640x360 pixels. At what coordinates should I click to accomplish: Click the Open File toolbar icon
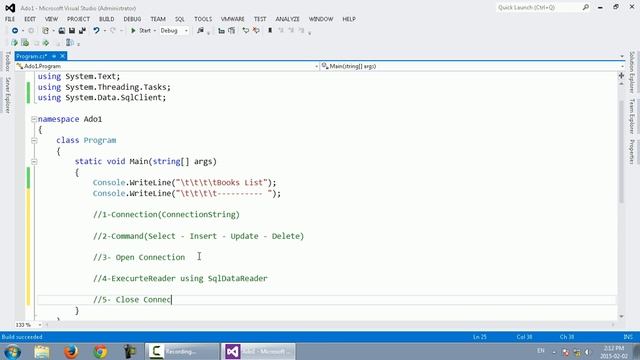(62, 31)
